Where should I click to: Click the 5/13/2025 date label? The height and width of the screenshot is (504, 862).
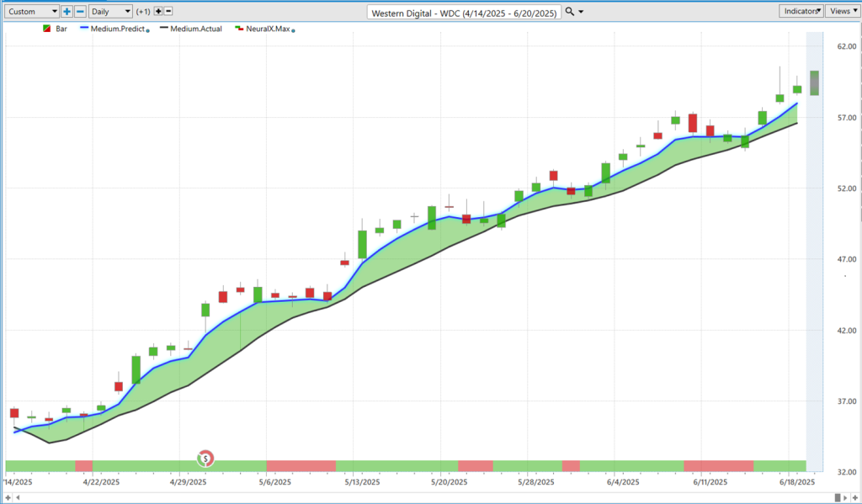tap(362, 482)
